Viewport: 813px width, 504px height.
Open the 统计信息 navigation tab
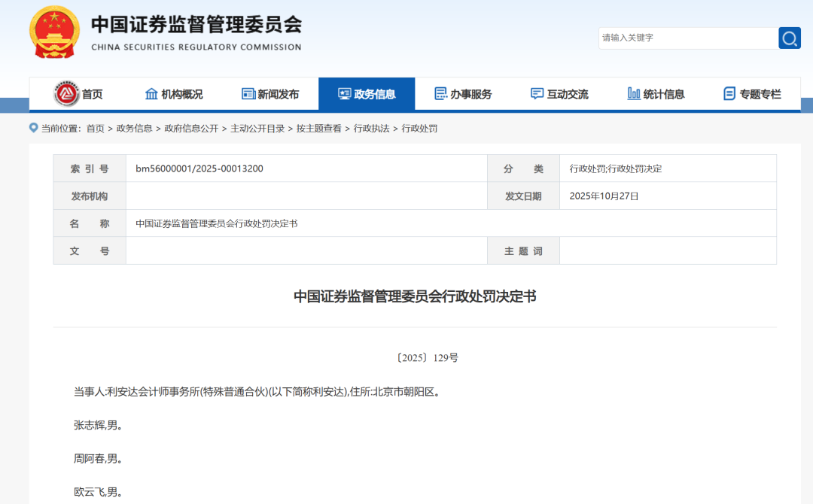coord(656,94)
